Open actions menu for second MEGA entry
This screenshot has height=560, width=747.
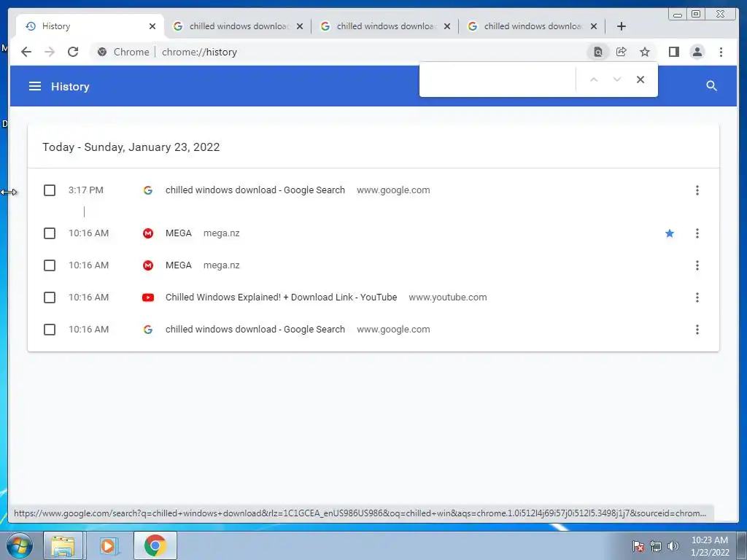[x=697, y=265]
